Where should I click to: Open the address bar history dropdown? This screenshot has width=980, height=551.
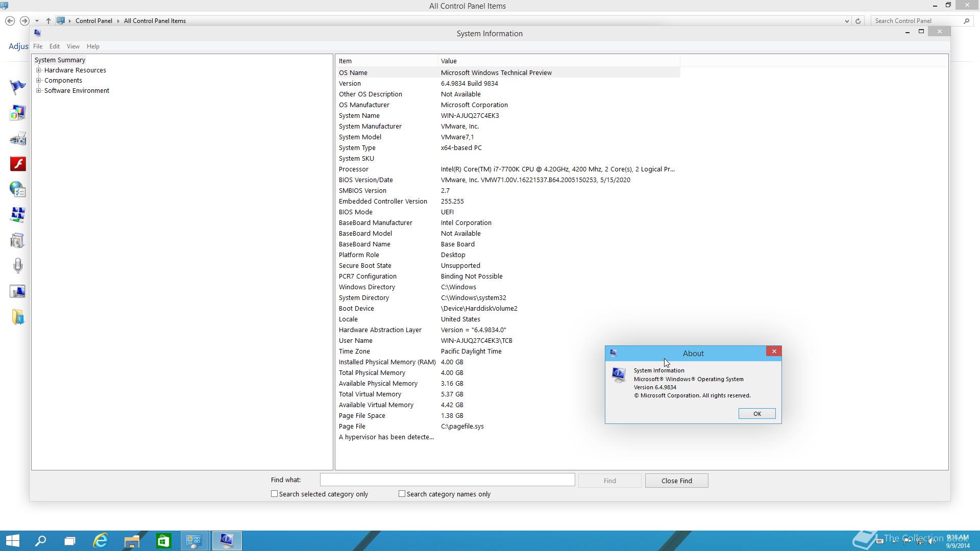847,21
